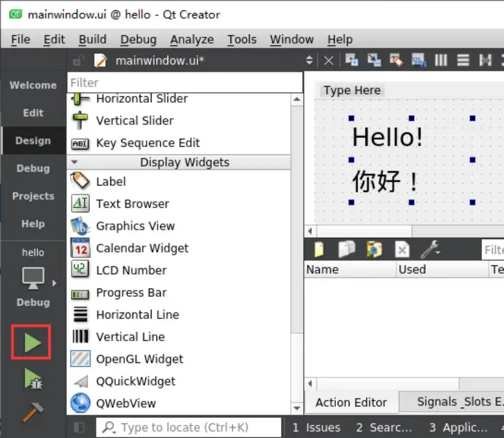Run the project with the green play button

[x=32, y=343]
